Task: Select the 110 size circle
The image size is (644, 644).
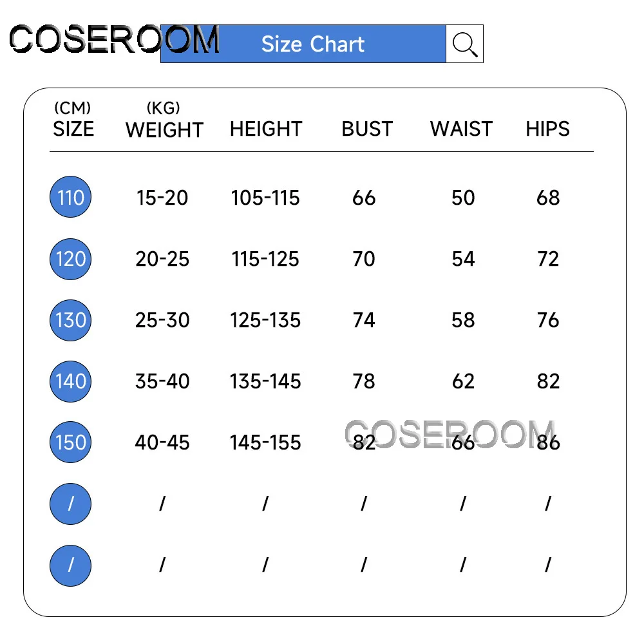Action: (x=71, y=197)
